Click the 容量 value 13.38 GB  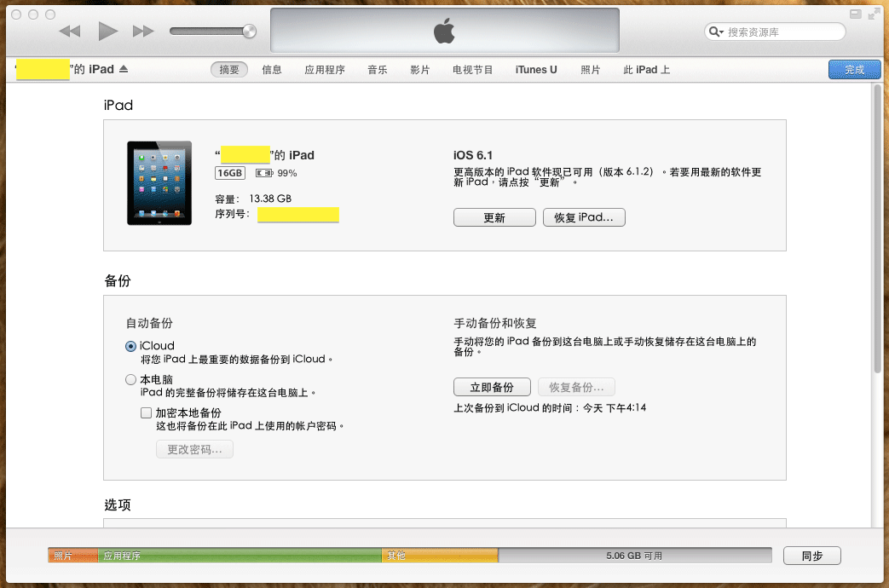[x=270, y=199]
